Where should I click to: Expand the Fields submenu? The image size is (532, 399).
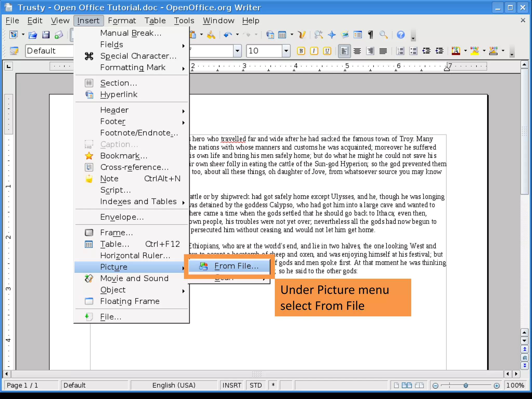131,45
